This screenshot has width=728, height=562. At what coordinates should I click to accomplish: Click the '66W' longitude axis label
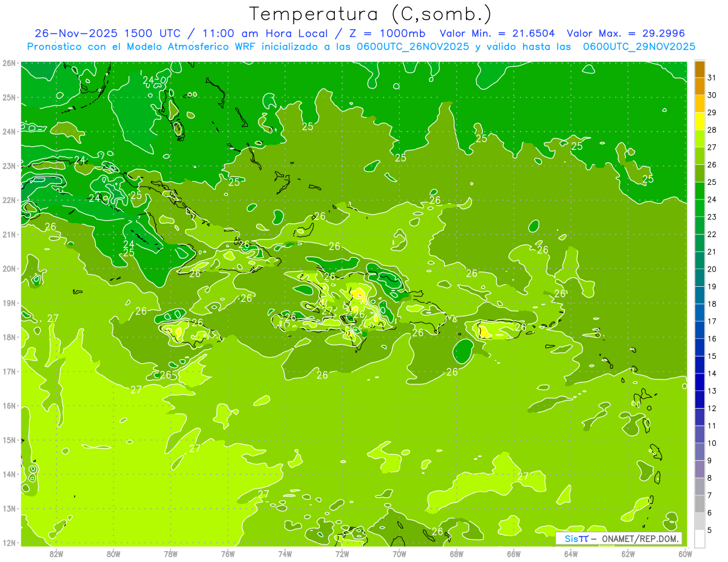[x=514, y=553]
